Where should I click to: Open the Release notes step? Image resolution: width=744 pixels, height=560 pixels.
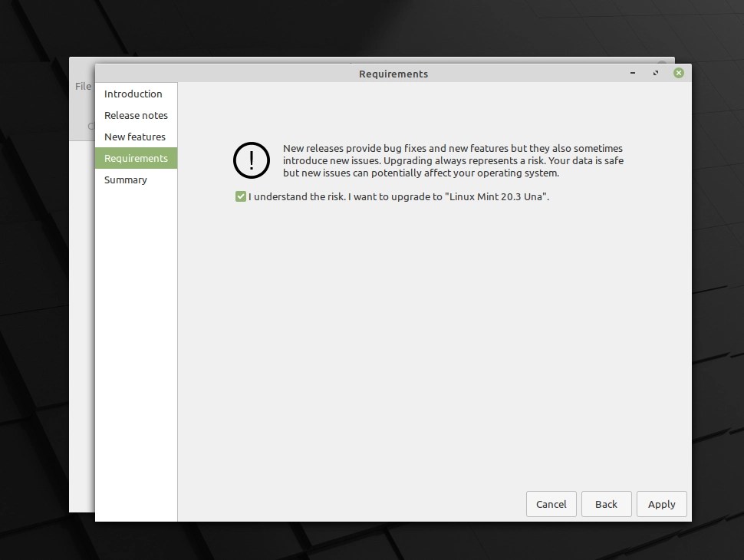[x=136, y=115]
